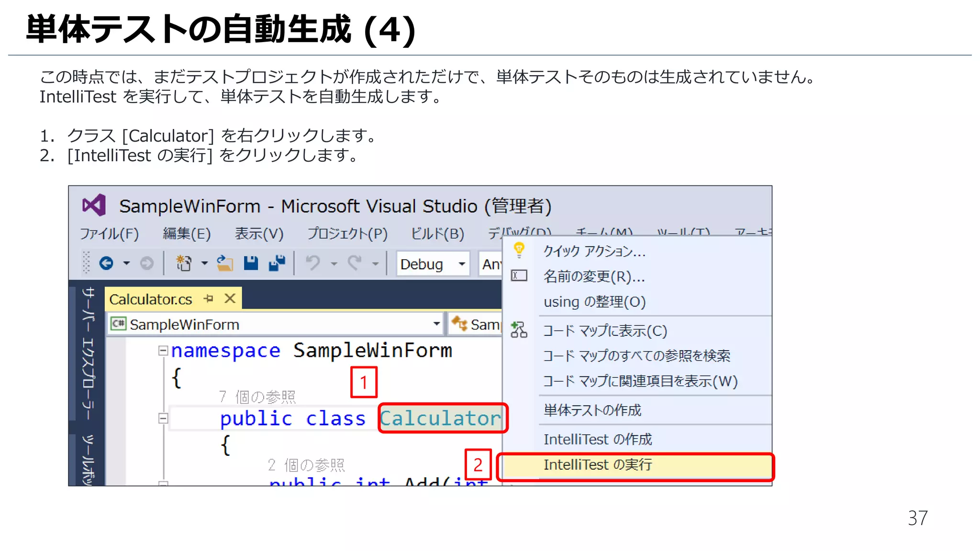
Task: Click the toolbar drag handle grip
Action: 86,263
